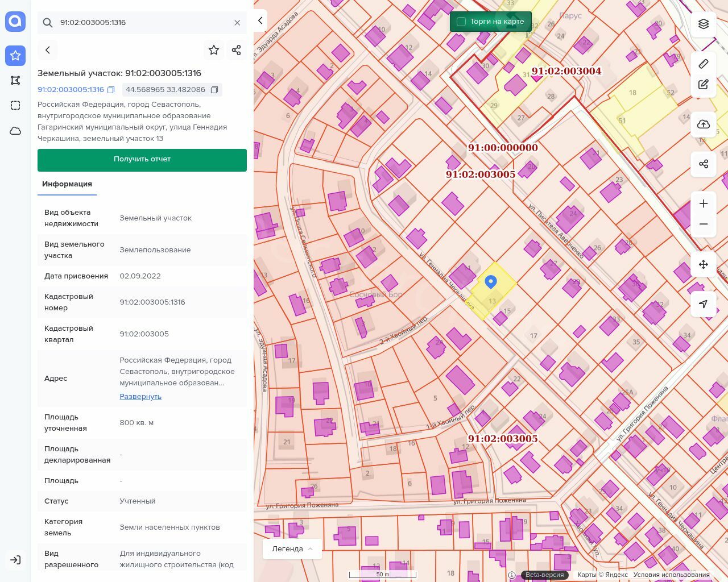Viewport: 728px width, 582px height.
Task: Enable the 'Торги на карте' checkbox
Action: tap(461, 22)
